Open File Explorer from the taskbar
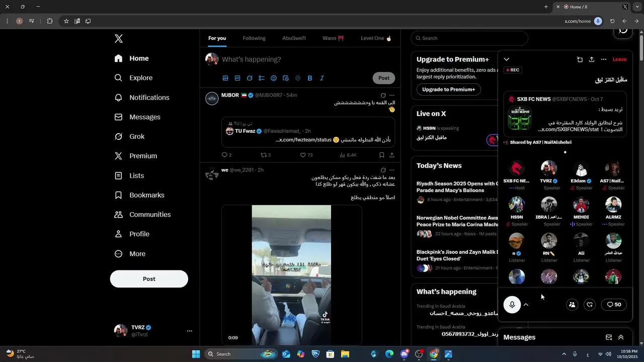This screenshot has width=644, height=362. pos(345,354)
